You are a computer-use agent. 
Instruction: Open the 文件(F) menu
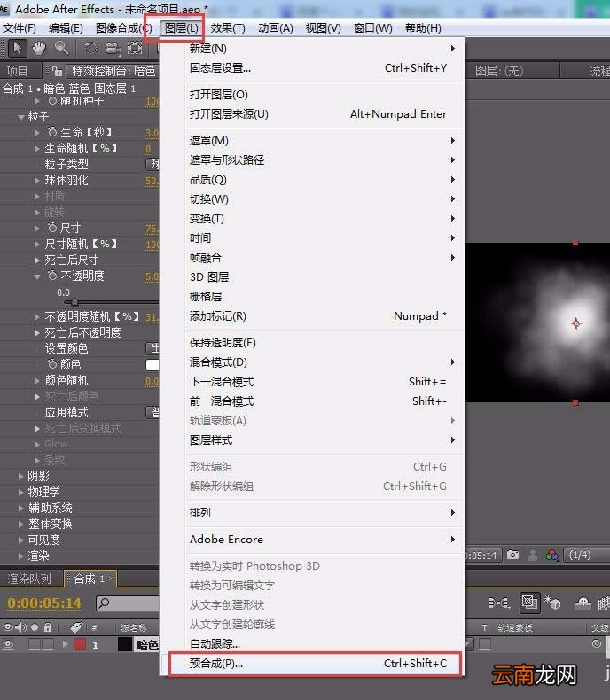pos(20,28)
